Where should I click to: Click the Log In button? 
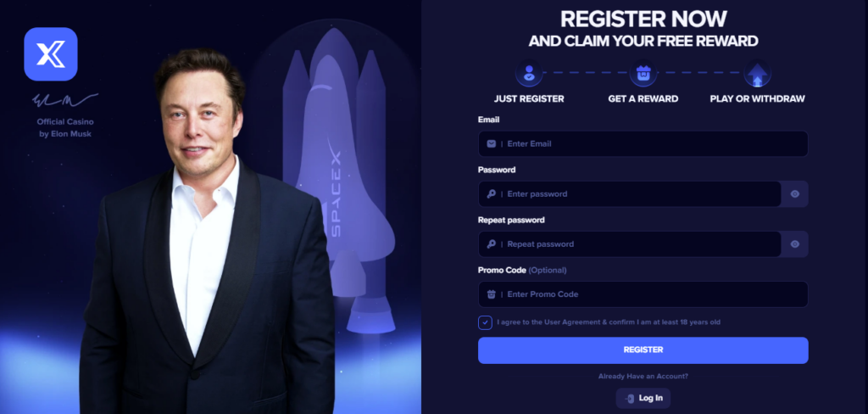(643, 398)
